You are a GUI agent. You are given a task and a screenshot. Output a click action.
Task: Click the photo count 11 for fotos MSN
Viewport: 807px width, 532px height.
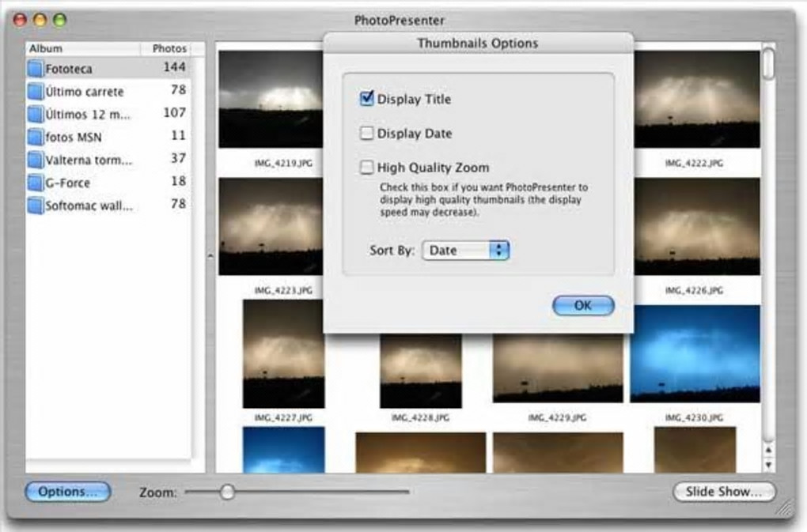(178, 135)
